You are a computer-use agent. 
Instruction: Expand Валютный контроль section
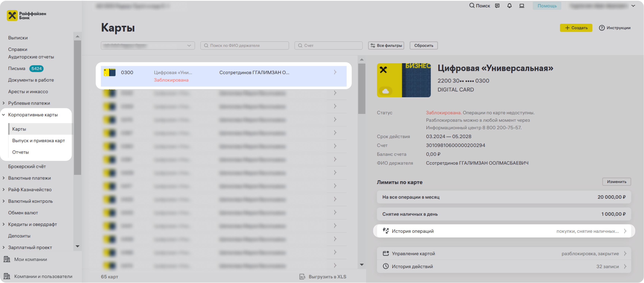(3, 201)
